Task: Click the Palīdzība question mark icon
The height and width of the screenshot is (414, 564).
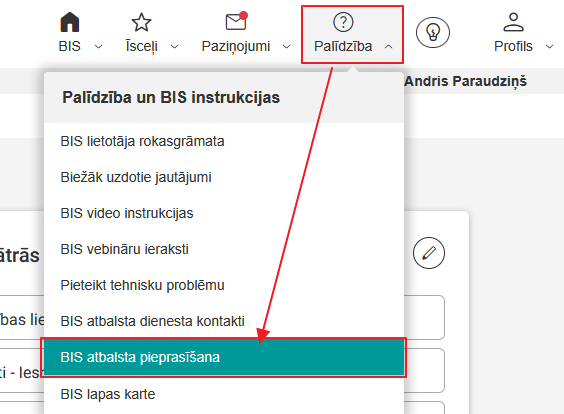Action: pos(344,22)
